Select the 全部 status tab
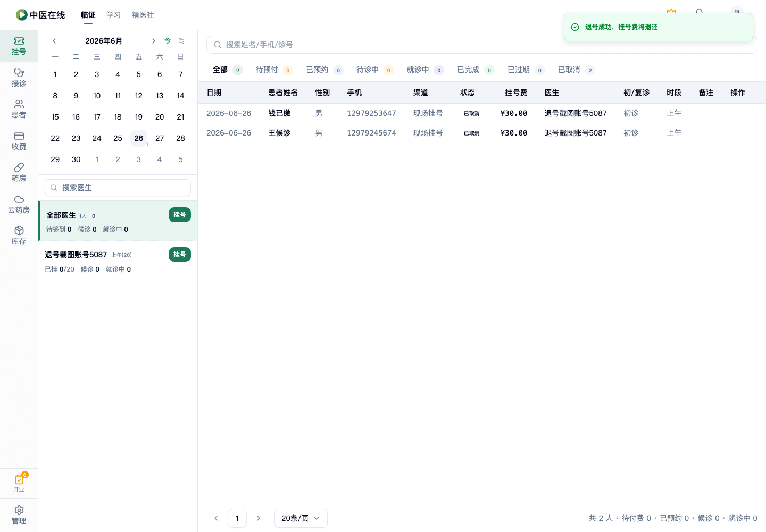 (x=228, y=70)
